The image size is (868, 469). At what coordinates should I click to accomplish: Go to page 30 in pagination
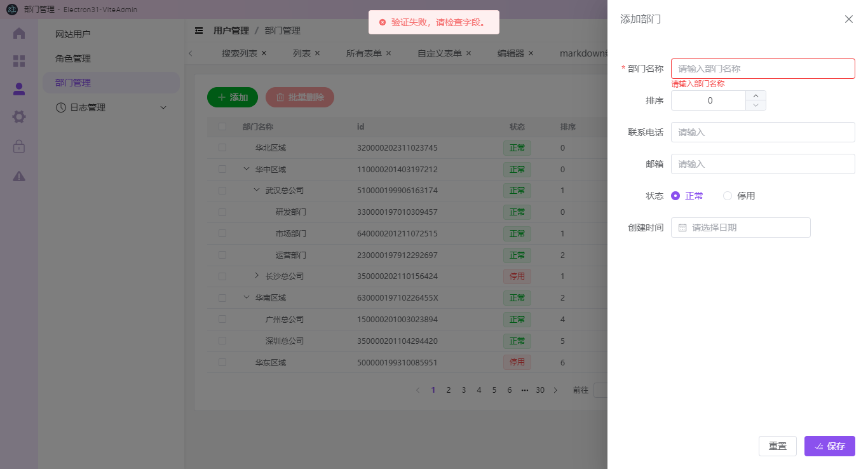coord(539,390)
